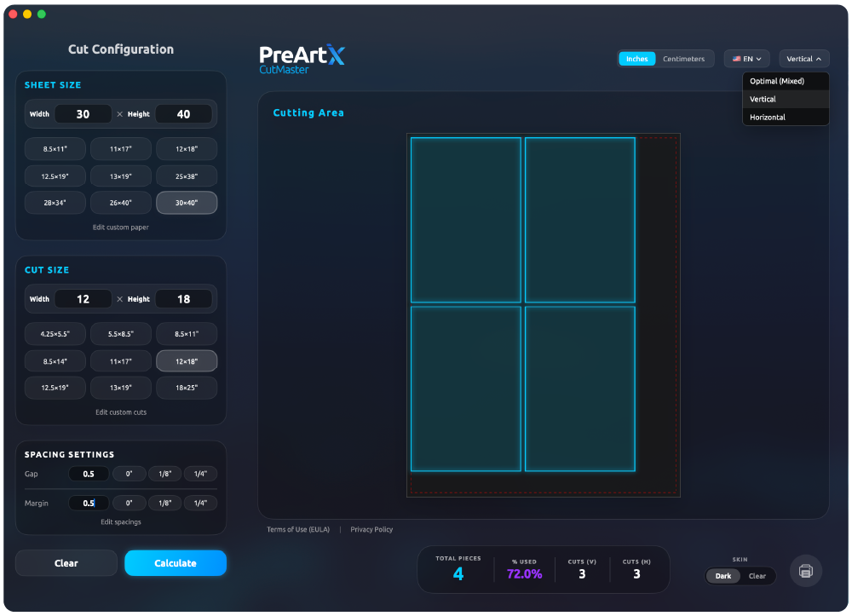Set the Gap to 1/8"
Screen dimensions: 852x616
click(164, 474)
